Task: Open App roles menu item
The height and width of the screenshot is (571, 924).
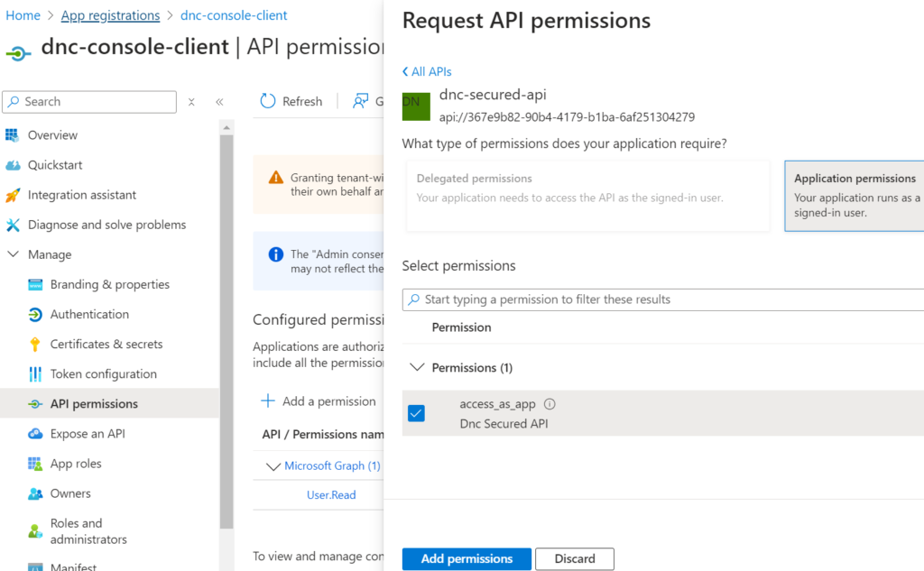Action: point(76,464)
